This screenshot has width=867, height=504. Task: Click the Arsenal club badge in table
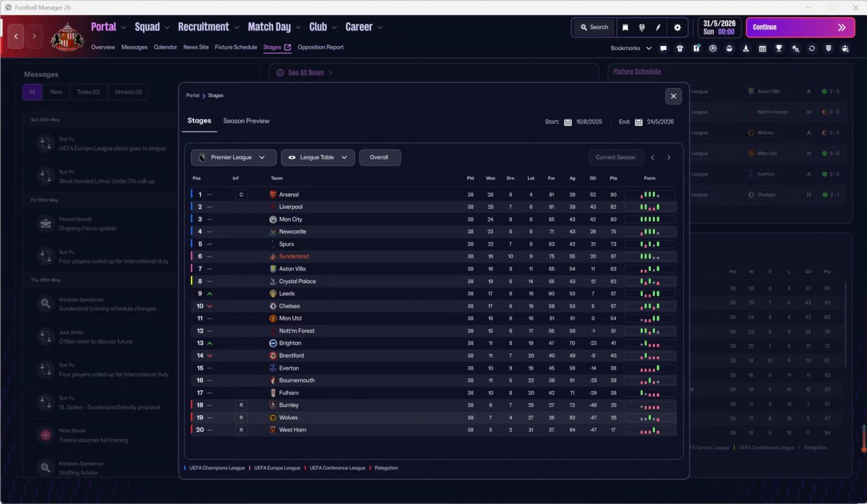(x=273, y=194)
